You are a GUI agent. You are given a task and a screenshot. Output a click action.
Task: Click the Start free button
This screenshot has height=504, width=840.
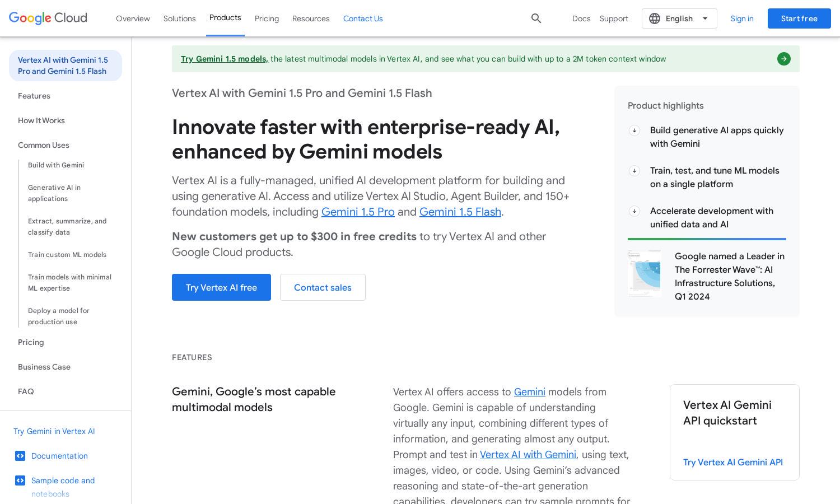799,18
